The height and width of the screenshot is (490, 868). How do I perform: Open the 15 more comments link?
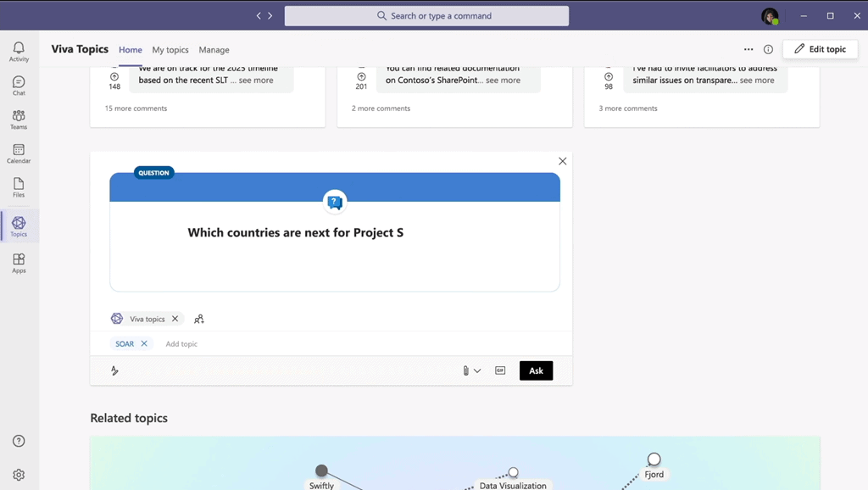136,109
